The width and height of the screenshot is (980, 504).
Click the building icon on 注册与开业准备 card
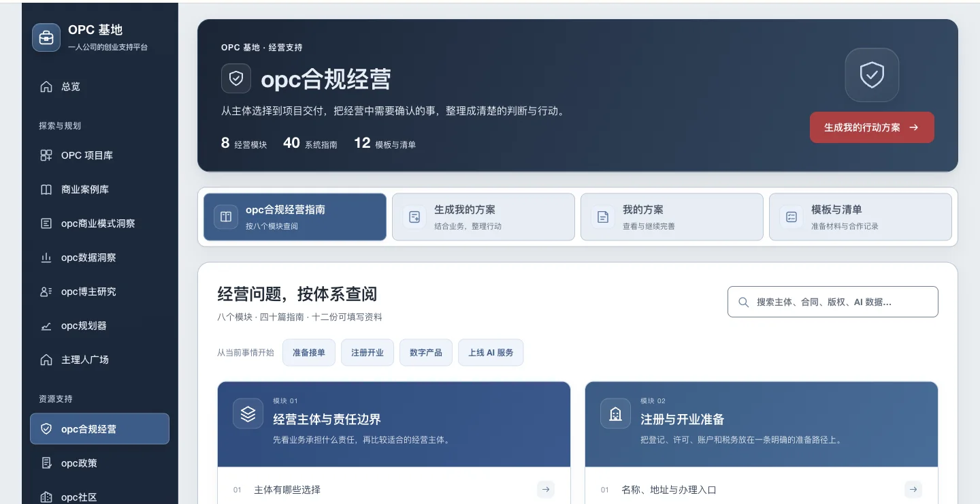615,413
